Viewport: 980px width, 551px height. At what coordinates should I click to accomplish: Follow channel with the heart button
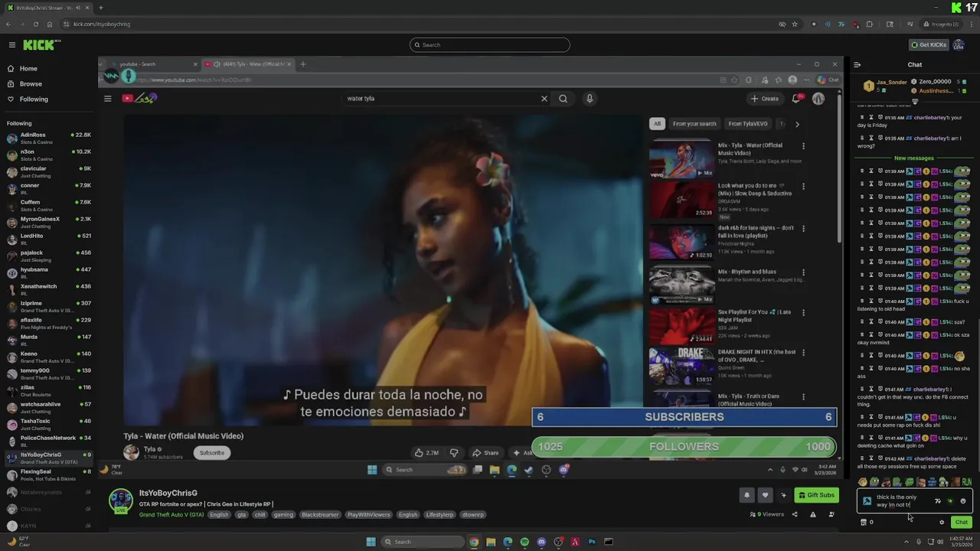point(764,495)
